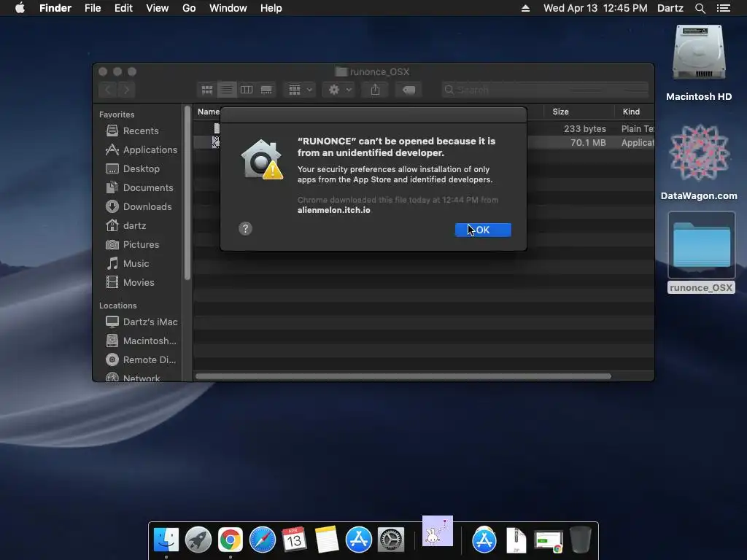Open the File menu
The width and height of the screenshot is (747, 560).
pyautogui.click(x=93, y=8)
